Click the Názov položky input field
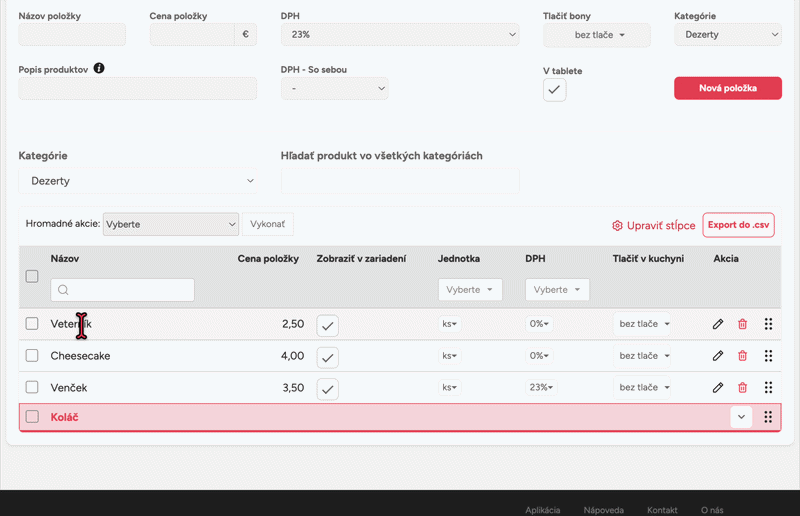 click(x=72, y=35)
